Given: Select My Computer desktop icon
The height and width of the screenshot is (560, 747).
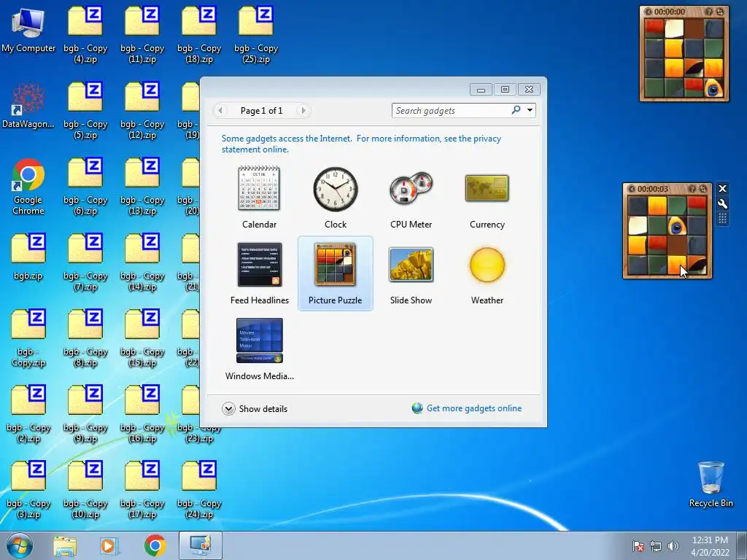Looking at the screenshot, I should [x=28, y=30].
